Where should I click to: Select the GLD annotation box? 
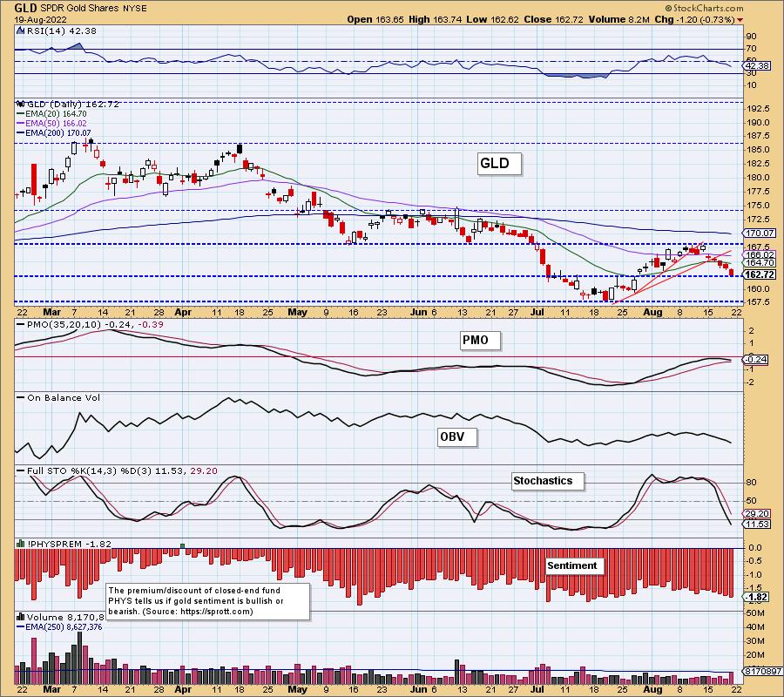pyautogui.click(x=499, y=164)
